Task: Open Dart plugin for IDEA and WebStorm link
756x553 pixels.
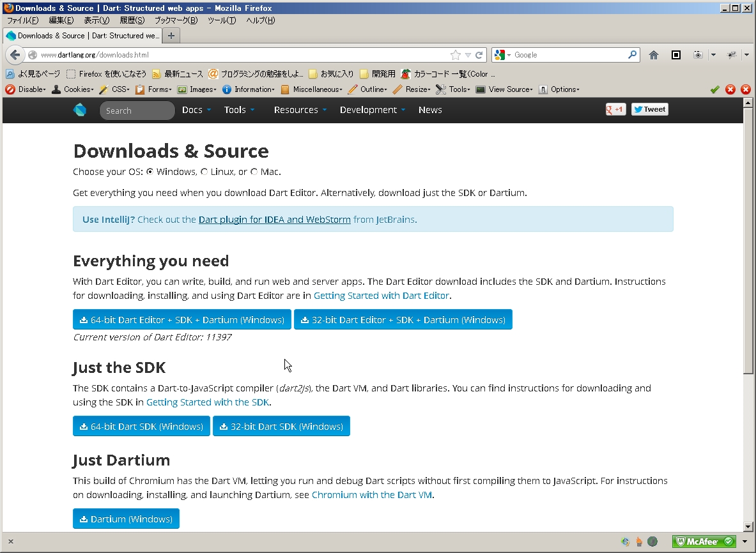Action: [x=274, y=220]
